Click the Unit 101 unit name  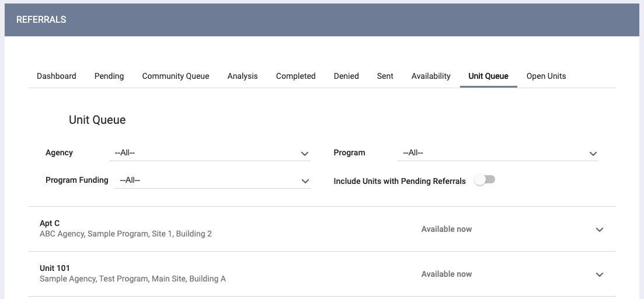coord(55,268)
